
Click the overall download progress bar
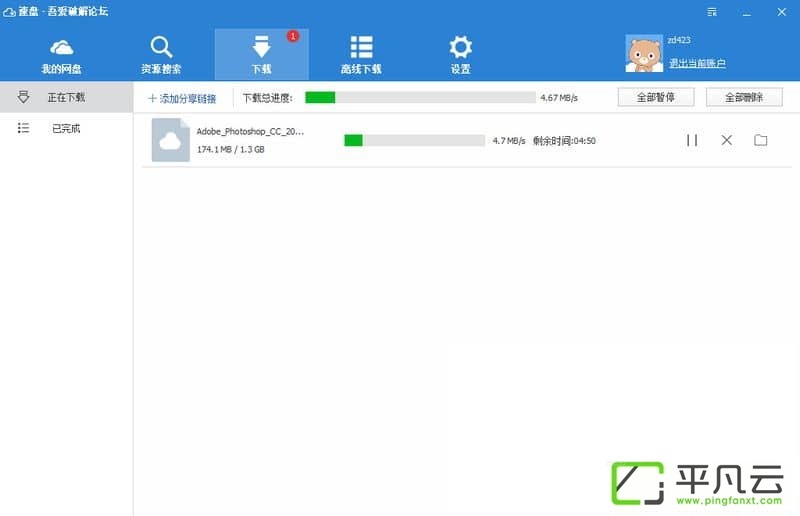click(x=420, y=97)
